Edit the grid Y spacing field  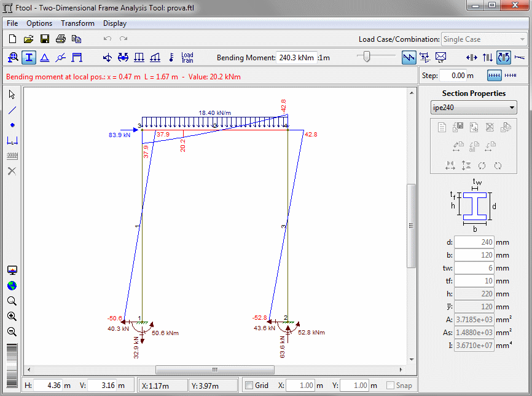click(354, 385)
